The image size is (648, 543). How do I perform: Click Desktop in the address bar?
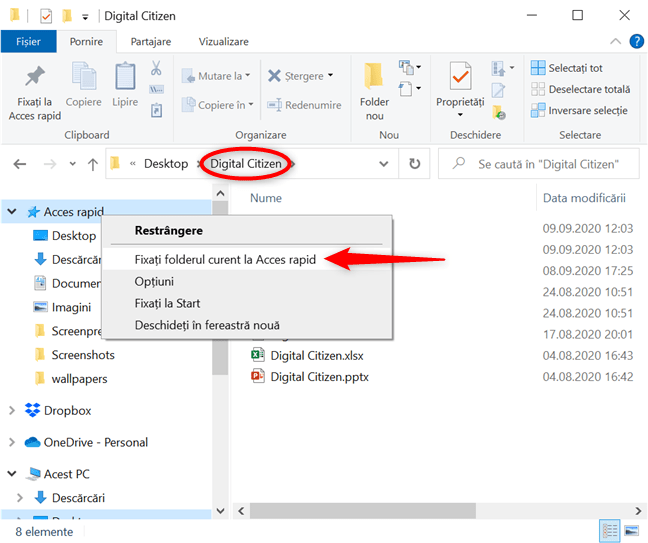point(166,164)
